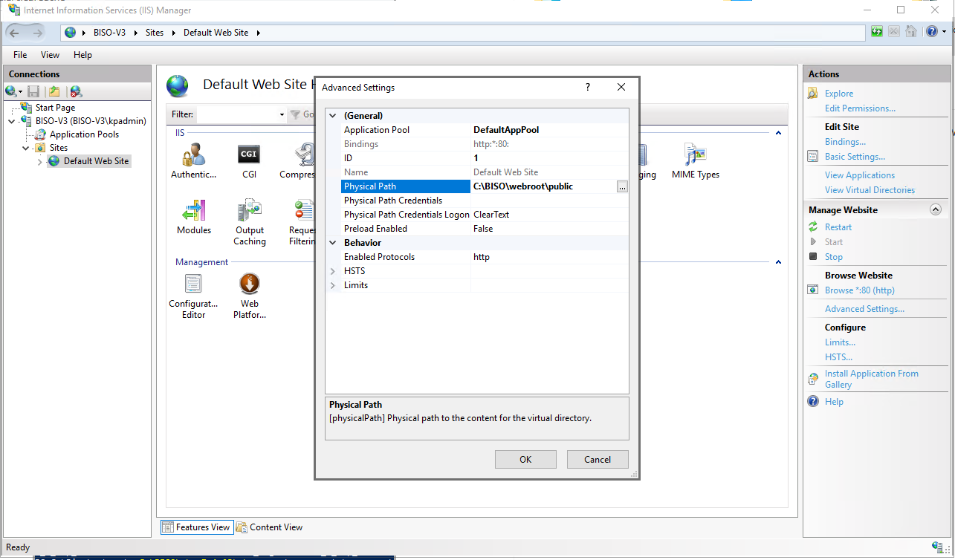Click inside the Filter text field
955x560 pixels.
click(237, 115)
